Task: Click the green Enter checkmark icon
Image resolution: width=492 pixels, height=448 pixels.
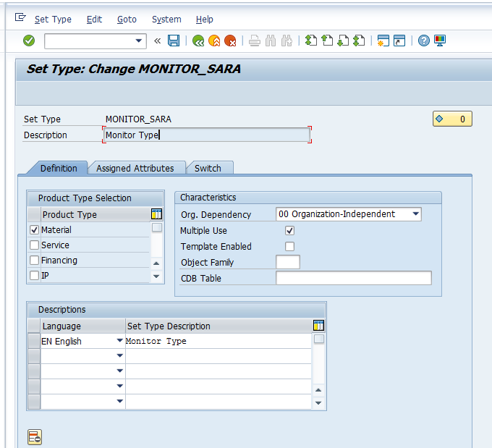Action: pos(29,41)
